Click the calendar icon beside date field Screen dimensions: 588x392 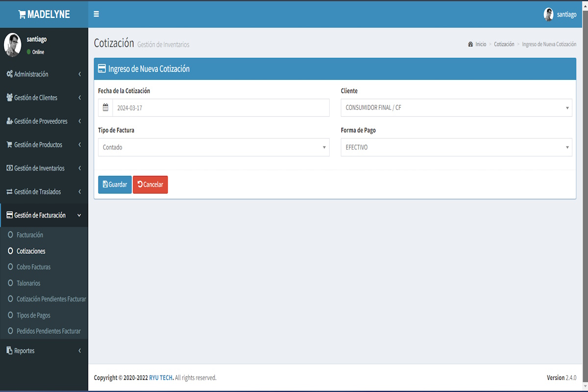pyautogui.click(x=105, y=108)
